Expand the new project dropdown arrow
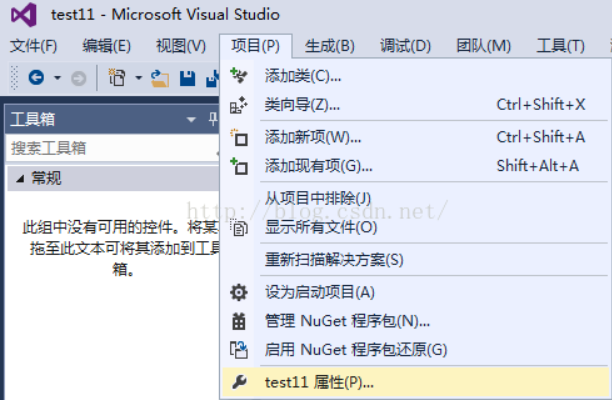The width and height of the screenshot is (612, 400). tap(139, 78)
